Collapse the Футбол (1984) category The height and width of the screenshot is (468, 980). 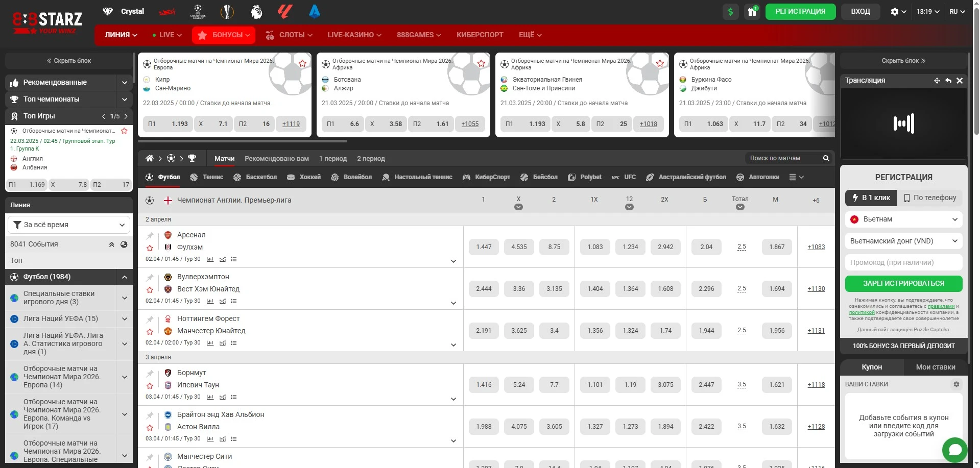[x=124, y=277]
